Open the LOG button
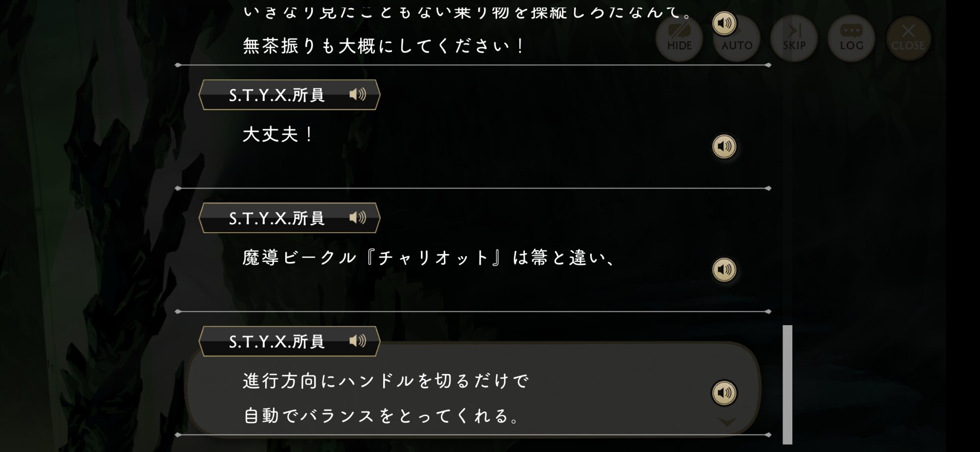Image resolution: width=980 pixels, height=452 pixels. point(851,38)
